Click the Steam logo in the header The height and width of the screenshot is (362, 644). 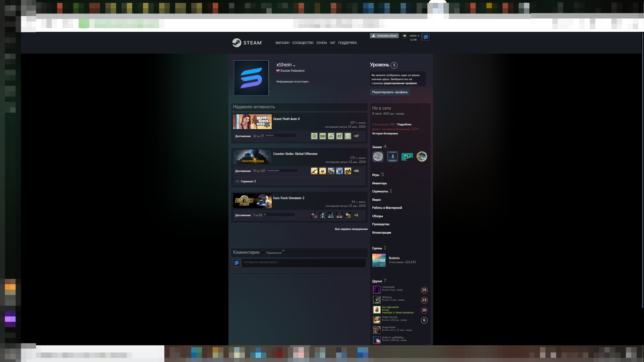[x=247, y=43]
